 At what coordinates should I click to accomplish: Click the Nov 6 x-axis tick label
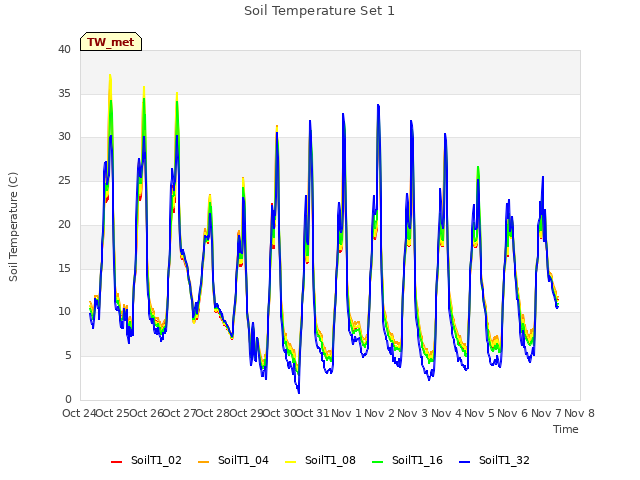coord(513,413)
